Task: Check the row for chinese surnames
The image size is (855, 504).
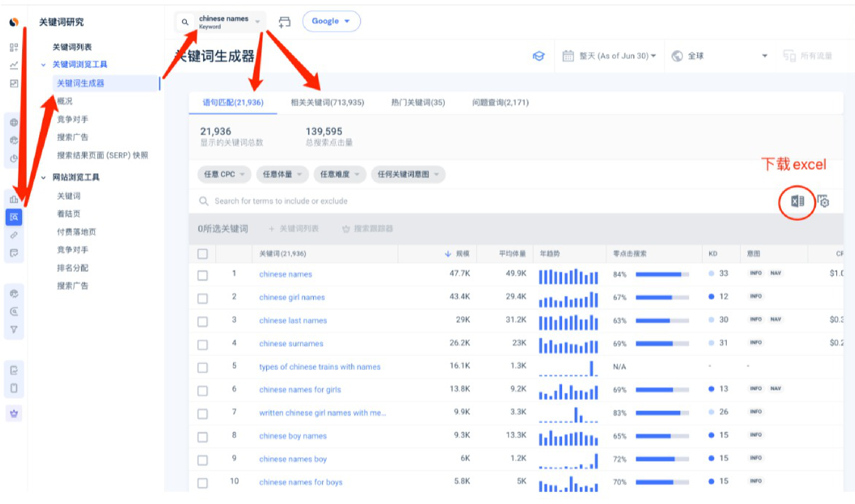Action: [202, 344]
